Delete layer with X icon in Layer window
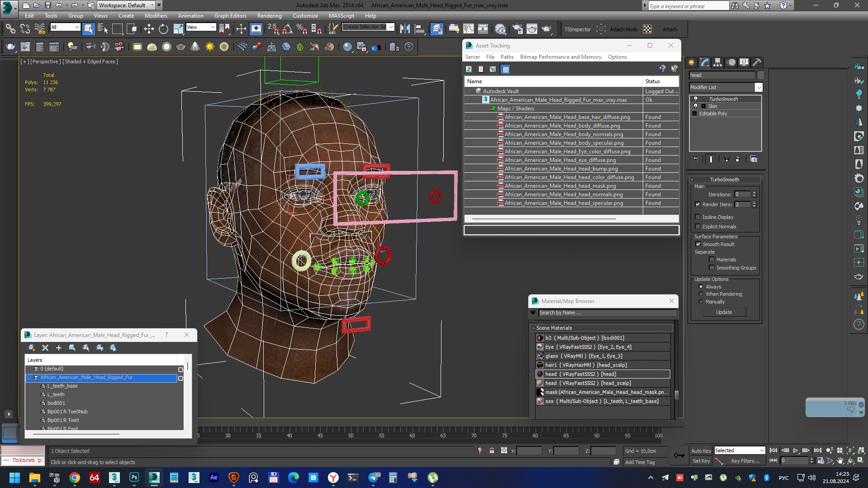This screenshot has height=488, width=868. (x=45, y=348)
